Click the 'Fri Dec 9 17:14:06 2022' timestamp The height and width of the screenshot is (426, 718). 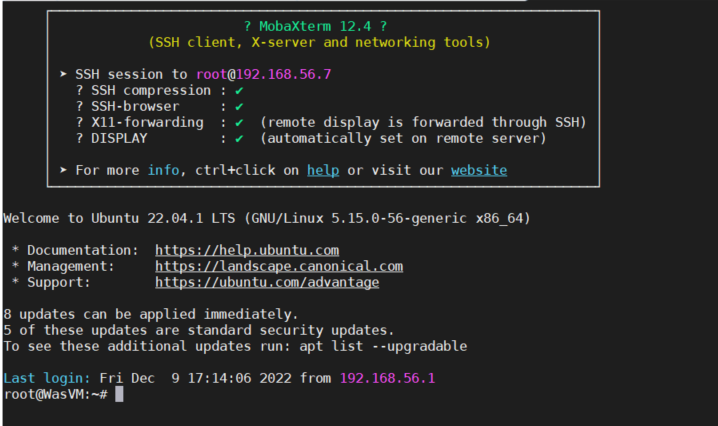pos(196,378)
